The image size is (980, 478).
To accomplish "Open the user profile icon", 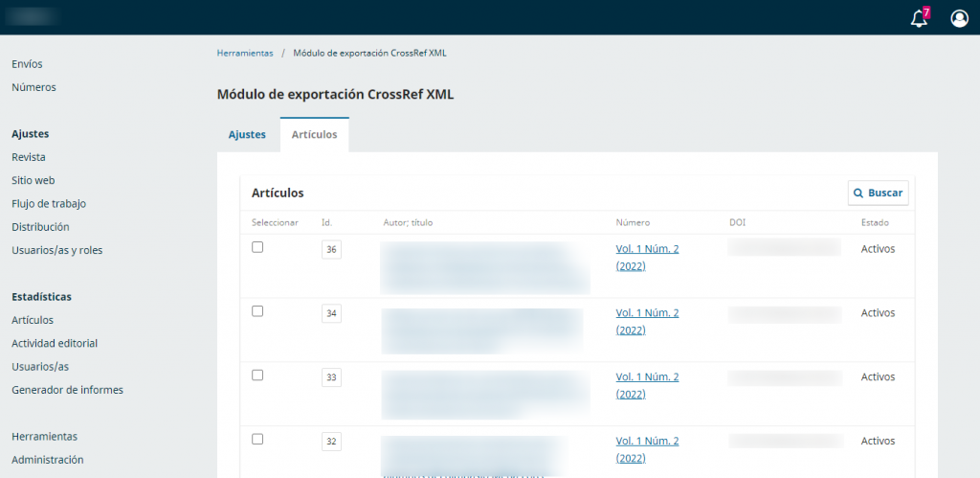I will pyautogui.click(x=959, y=19).
